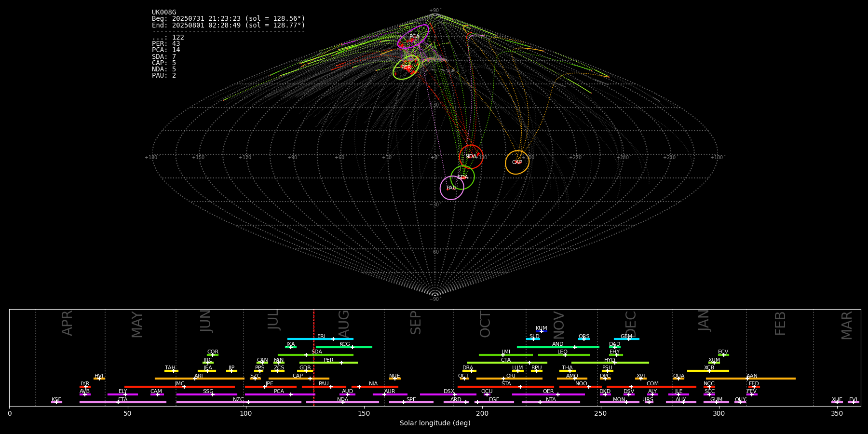Click the 'CAP: 5' count in the legend
The image size is (868, 434).
[x=164, y=63]
